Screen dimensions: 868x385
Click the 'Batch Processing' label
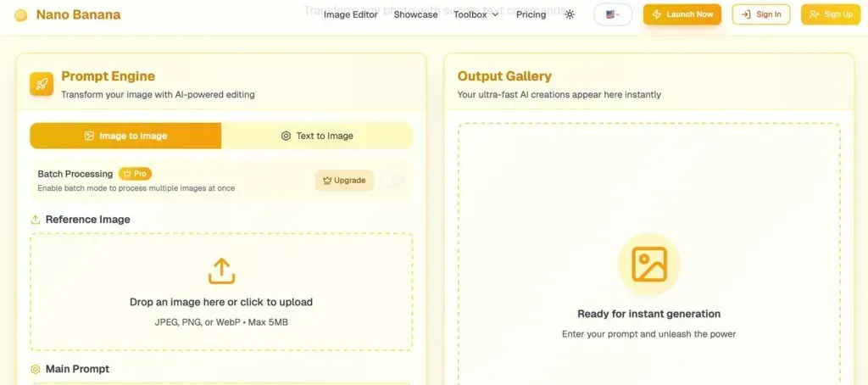click(75, 174)
